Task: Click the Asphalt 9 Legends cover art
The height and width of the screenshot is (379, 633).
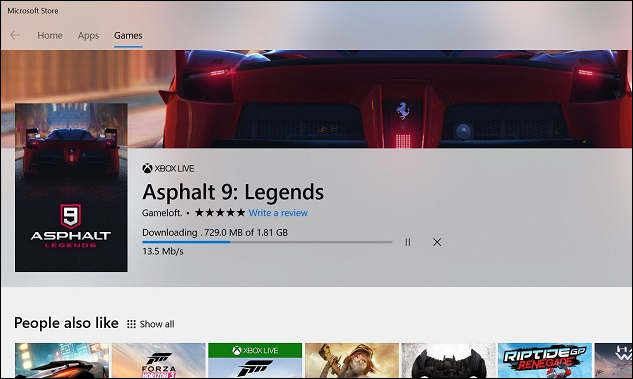Action: click(x=71, y=187)
